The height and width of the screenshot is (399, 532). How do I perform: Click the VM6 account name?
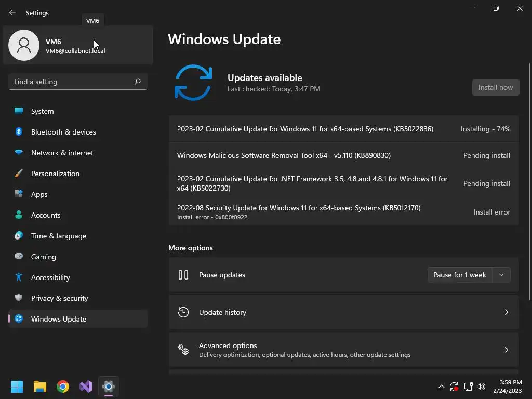click(54, 42)
